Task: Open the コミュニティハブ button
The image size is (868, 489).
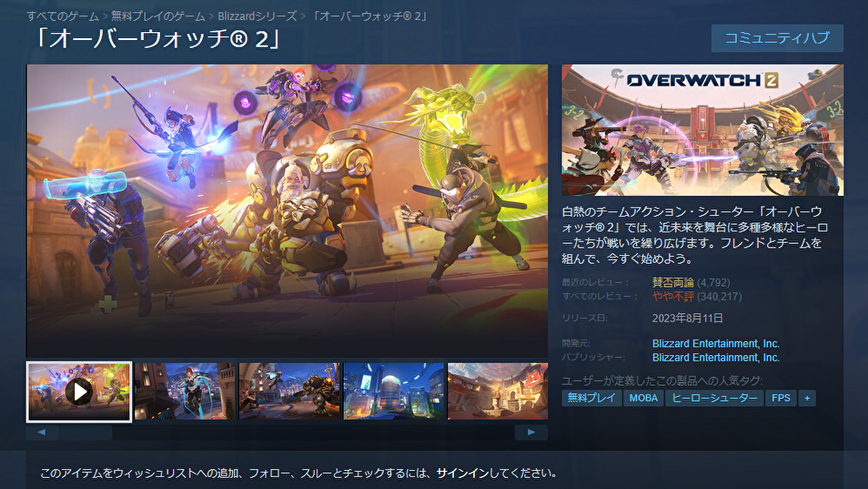Action: pos(777,38)
